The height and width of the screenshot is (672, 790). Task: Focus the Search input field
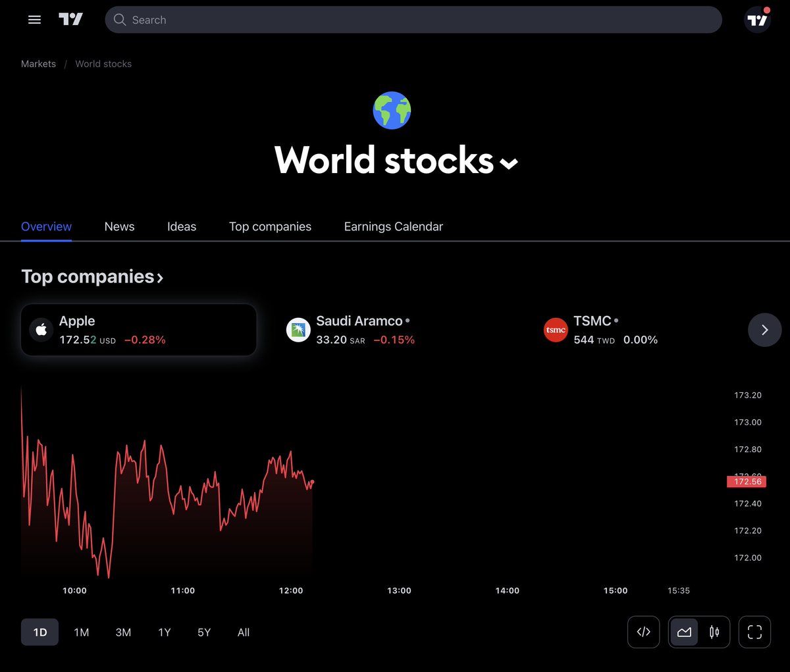pos(413,20)
